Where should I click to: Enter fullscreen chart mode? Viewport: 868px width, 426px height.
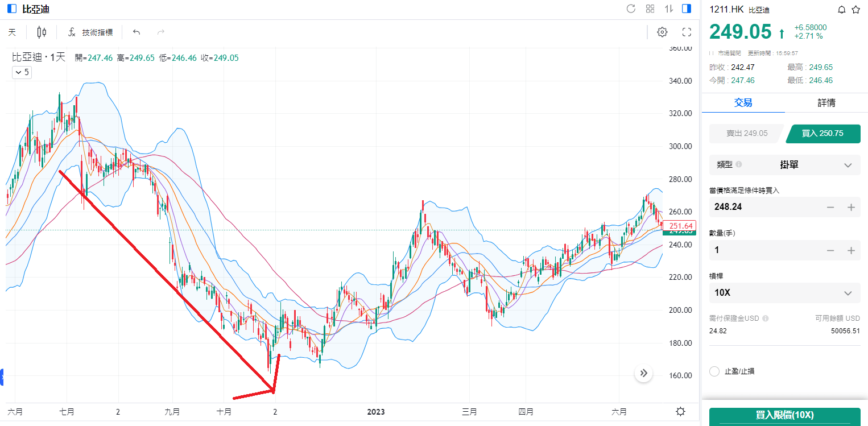pos(687,32)
